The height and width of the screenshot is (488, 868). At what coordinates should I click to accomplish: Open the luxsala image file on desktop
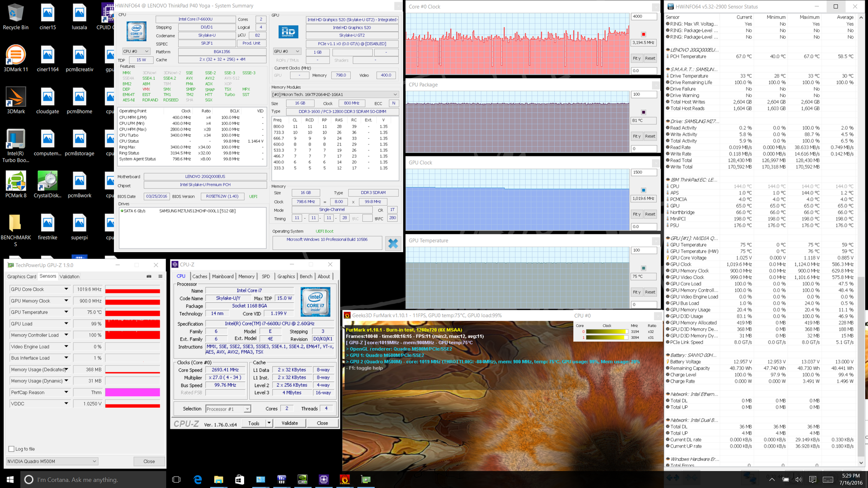pos(79,17)
